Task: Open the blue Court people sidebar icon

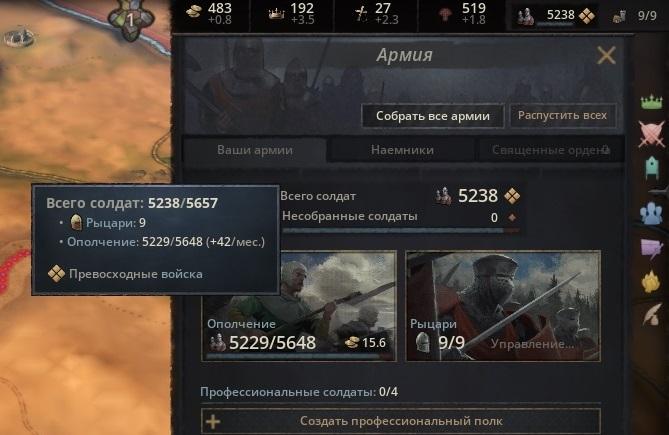Action: (x=651, y=213)
